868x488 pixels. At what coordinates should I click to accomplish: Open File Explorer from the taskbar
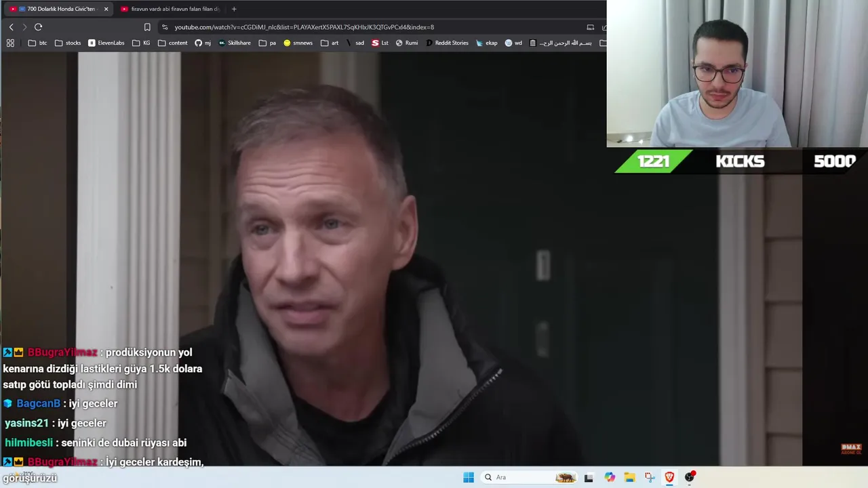(629, 477)
